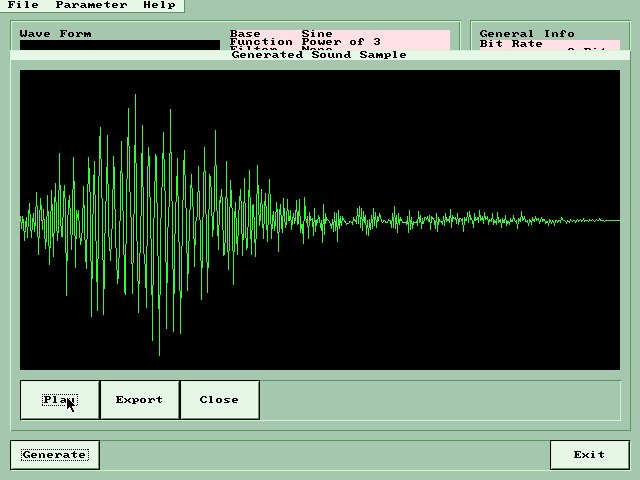
Task: Close the Generated Sound Sample dialog
Action: pos(219,400)
